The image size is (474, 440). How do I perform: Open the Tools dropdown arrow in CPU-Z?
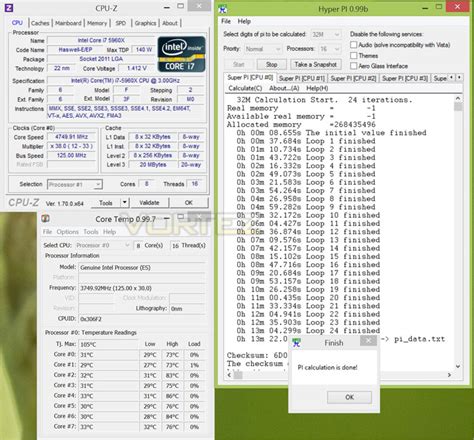125,202
